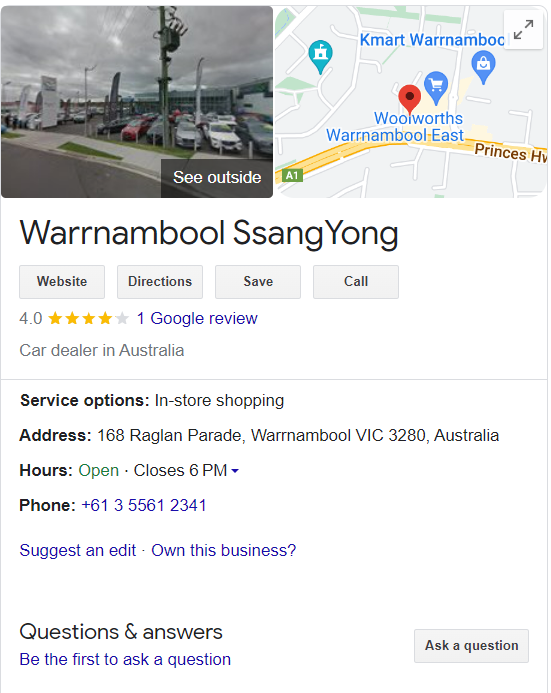Open the Website button
This screenshot has height=693, width=551.
pyautogui.click(x=62, y=282)
